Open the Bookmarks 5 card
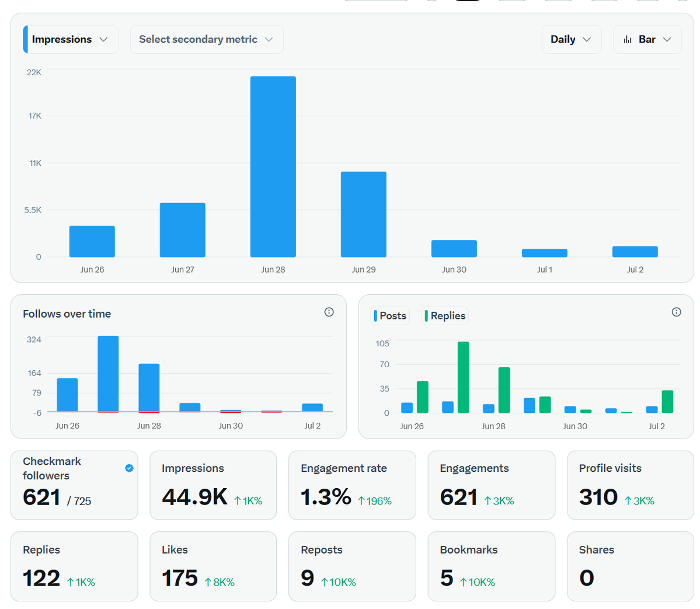700x609 pixels. coord(492,566)
